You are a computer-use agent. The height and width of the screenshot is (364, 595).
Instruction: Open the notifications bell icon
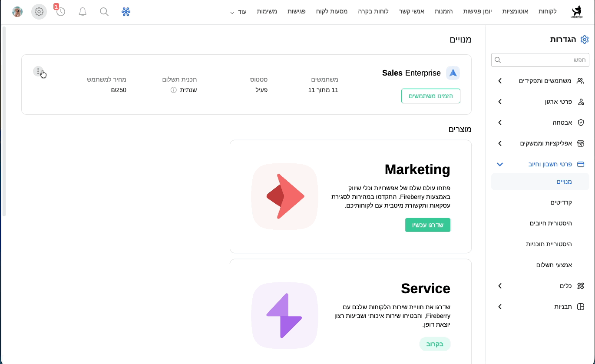point(83,12)
